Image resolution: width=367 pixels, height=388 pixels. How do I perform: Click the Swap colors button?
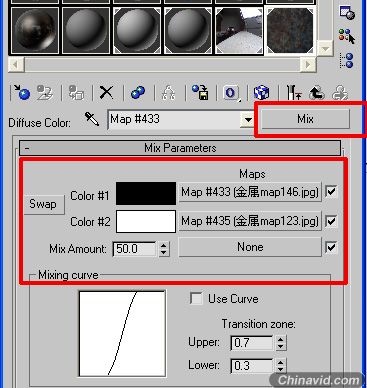[x=44, y=204]
